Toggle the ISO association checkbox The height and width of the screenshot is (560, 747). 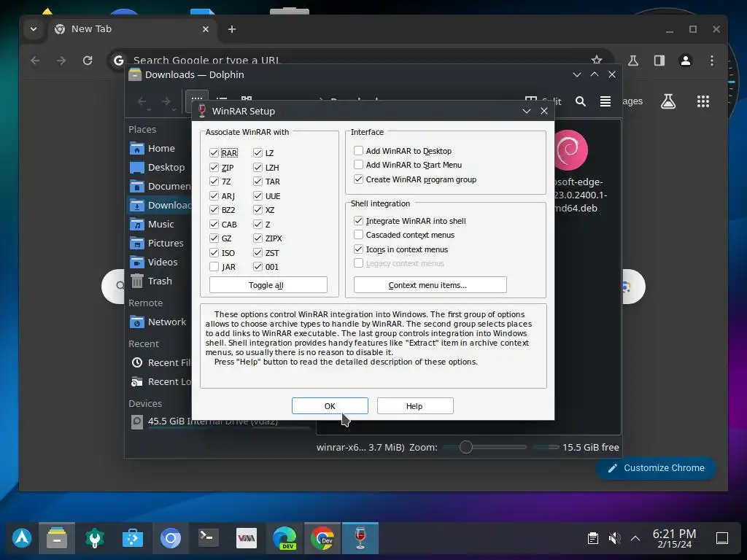tap(214, 252)
